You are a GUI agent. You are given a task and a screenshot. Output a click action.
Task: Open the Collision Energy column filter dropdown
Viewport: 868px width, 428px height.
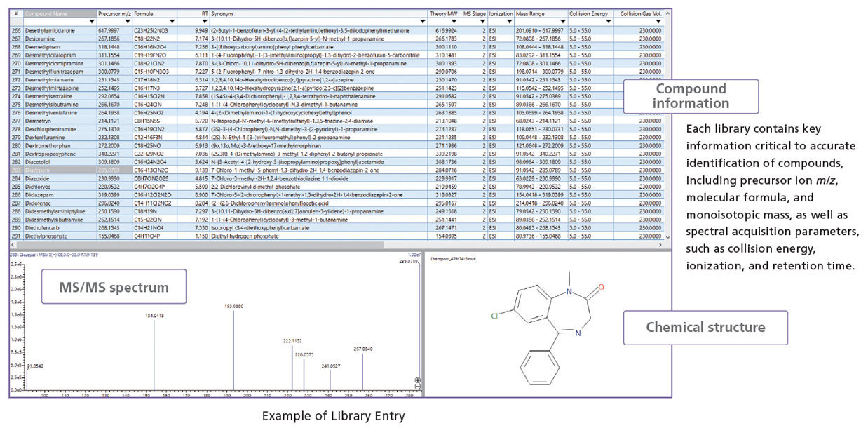pyautogui.click(x=609, y=22)
